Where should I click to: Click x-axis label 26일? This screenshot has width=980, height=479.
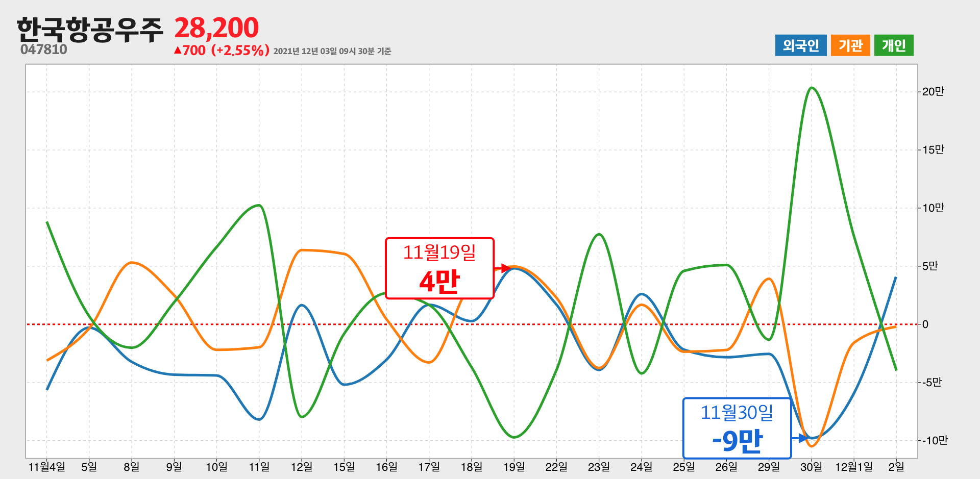point(726,467)
